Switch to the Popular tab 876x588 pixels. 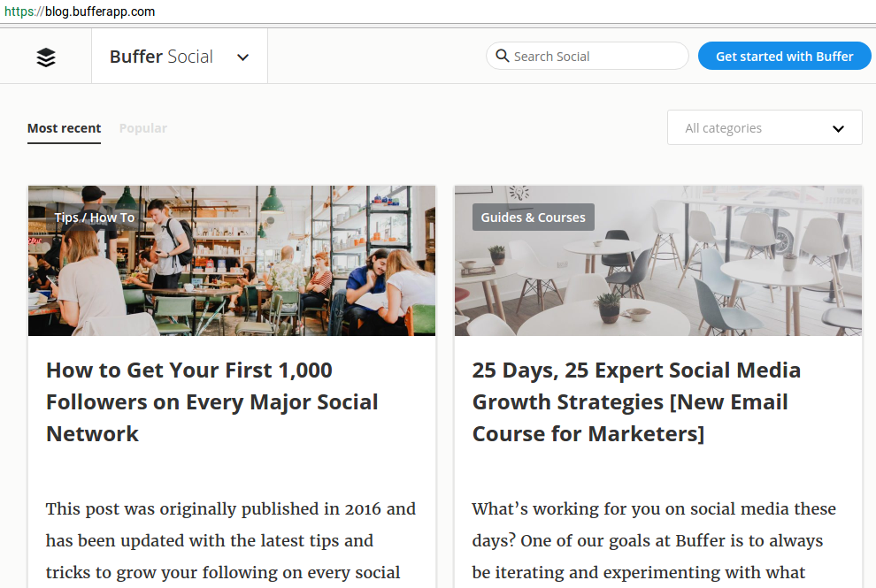click(x=142, y=128)
